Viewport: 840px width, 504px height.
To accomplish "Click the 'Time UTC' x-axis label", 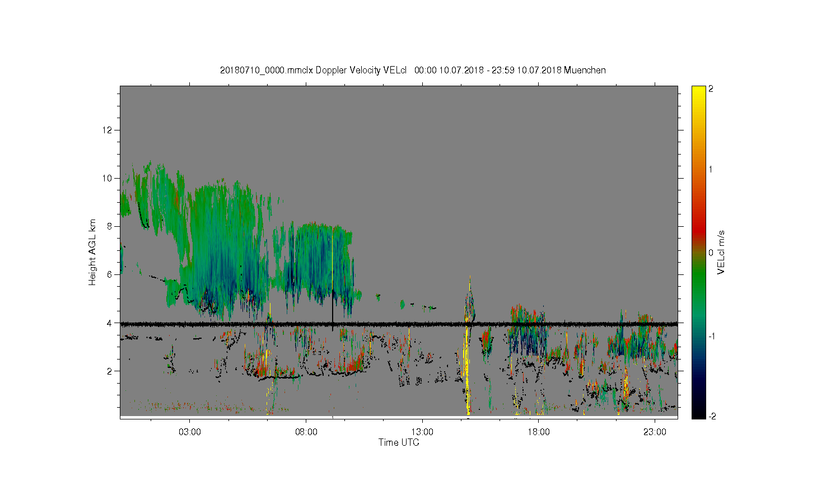I will pyautogui.click(x=399, y=442).
